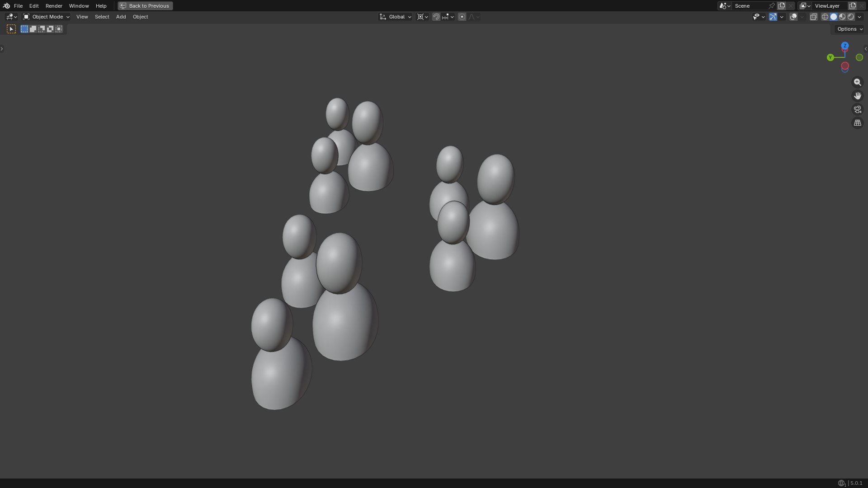Switch to Rendered viewport shading
This screenshot has width=868, height=488.
[x=851, y=17]
